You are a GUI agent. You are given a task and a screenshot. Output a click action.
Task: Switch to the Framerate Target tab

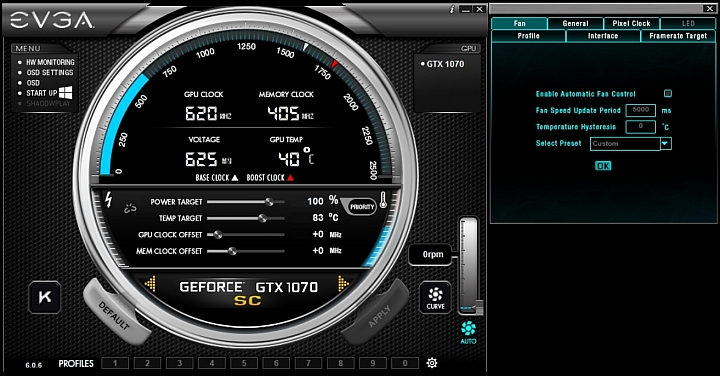pyautogui.click(x=678, y=36)
